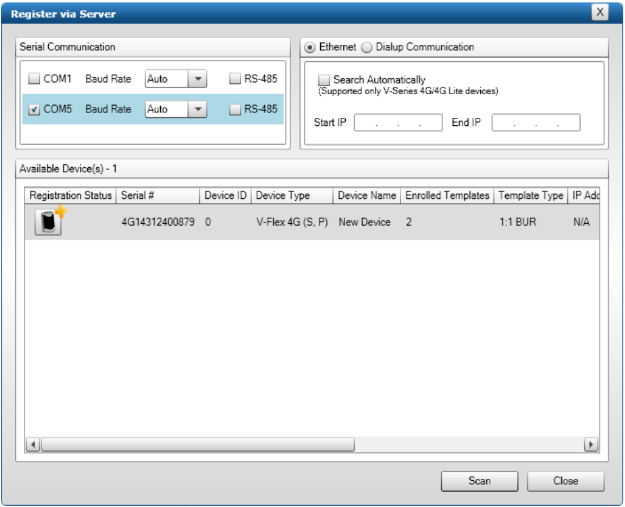Click the Enrolled Templates column header
The image size is (625, 507).
click(x=447, y=196)
